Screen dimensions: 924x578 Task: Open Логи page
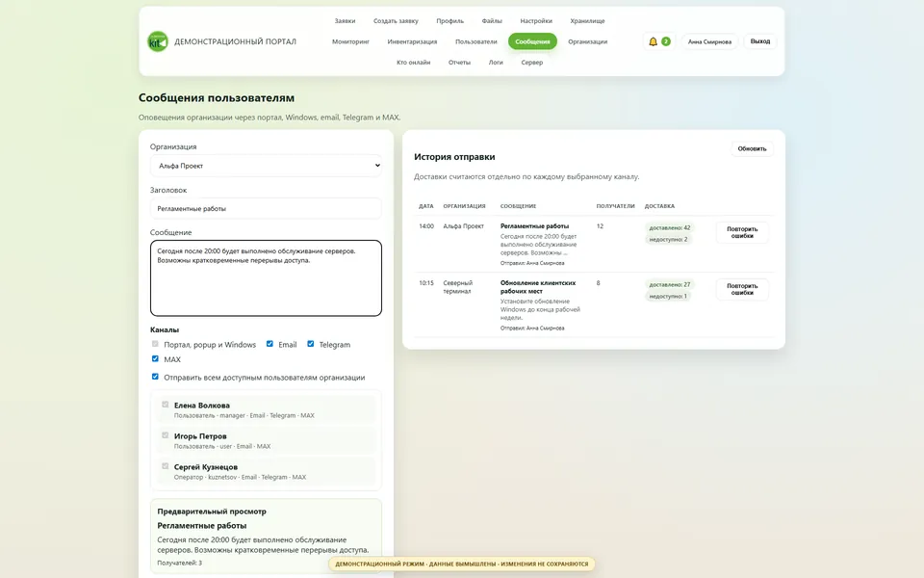click(496, 62)
